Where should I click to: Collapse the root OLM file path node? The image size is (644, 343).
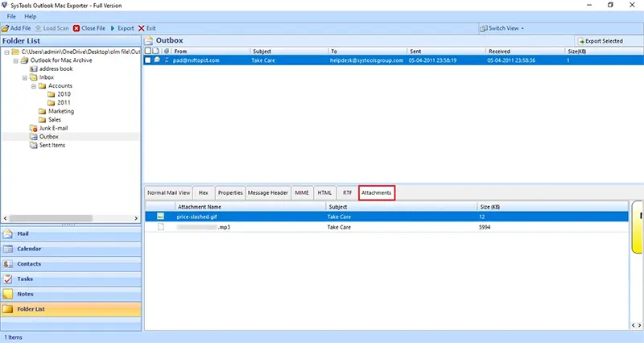tap(6, 52)
